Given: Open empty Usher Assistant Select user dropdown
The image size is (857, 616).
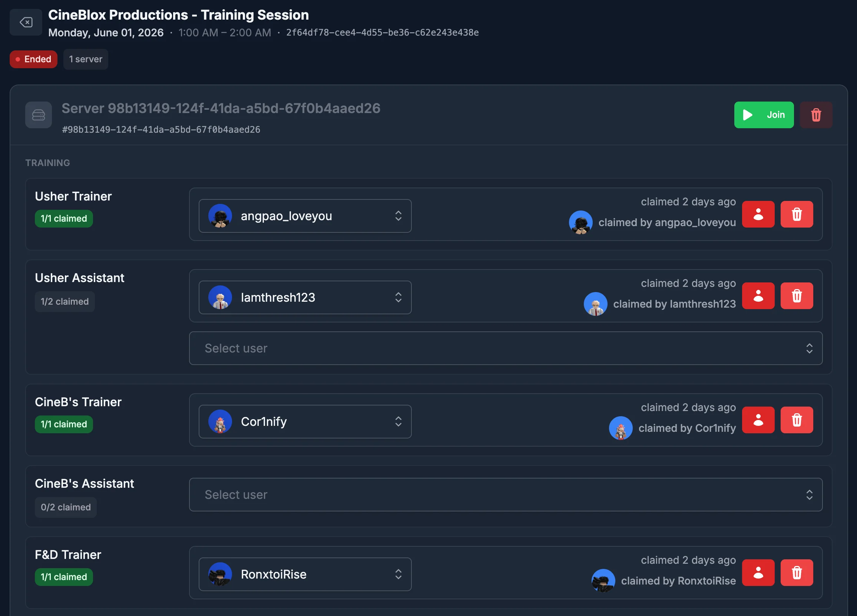Looking at the screenshot, I should click(506, 348).
